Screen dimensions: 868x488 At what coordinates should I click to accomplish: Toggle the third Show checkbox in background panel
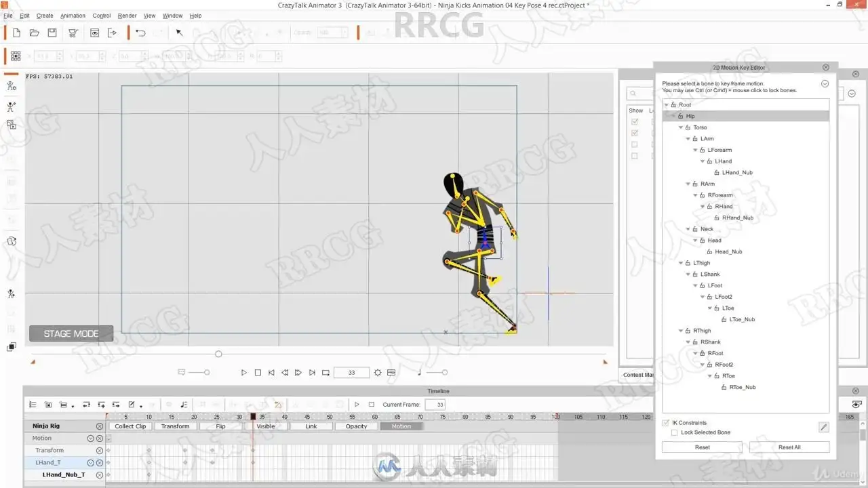[x=635, y=144]
